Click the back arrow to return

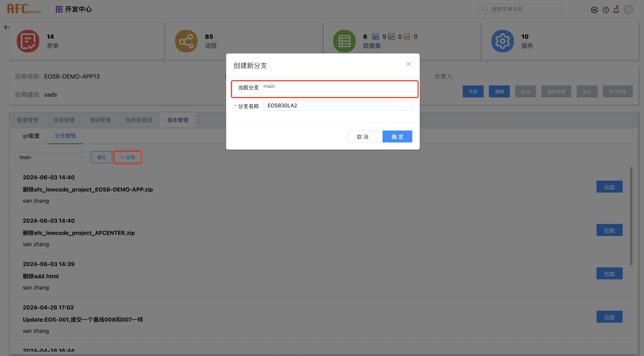[x=7, y=27]
